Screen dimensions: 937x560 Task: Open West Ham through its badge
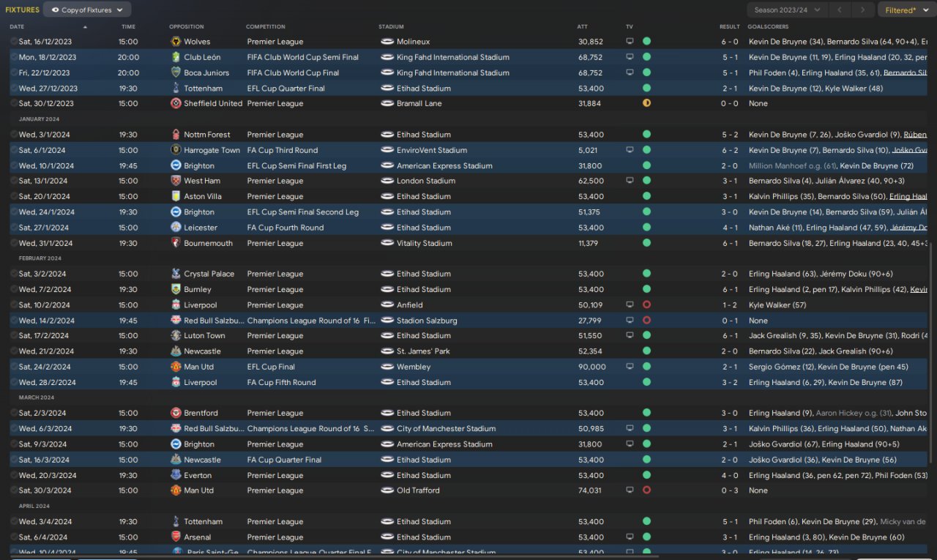tap(176, 181)
